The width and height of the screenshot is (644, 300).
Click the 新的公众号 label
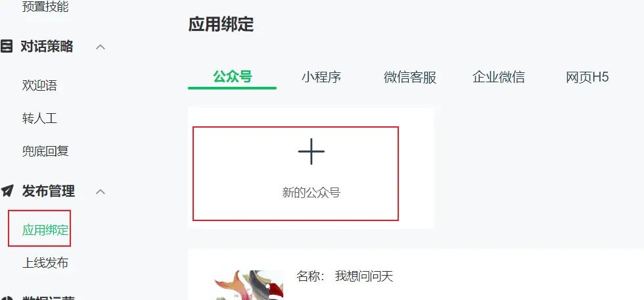(311, 192)
